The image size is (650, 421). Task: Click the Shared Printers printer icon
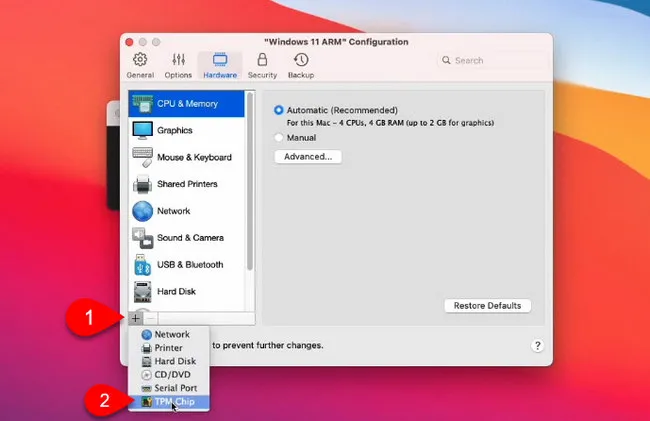tap(142, 184)
